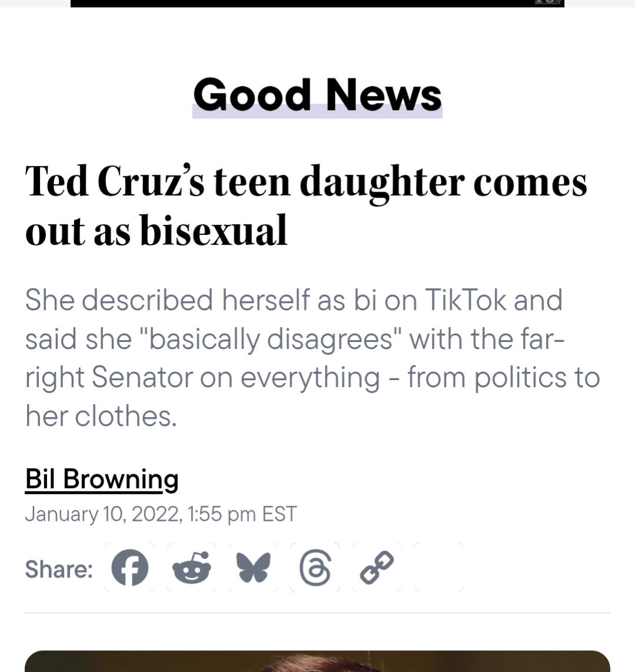Tap the black banner at the top
Screen dimensions: 635x672
pos(317,4)
